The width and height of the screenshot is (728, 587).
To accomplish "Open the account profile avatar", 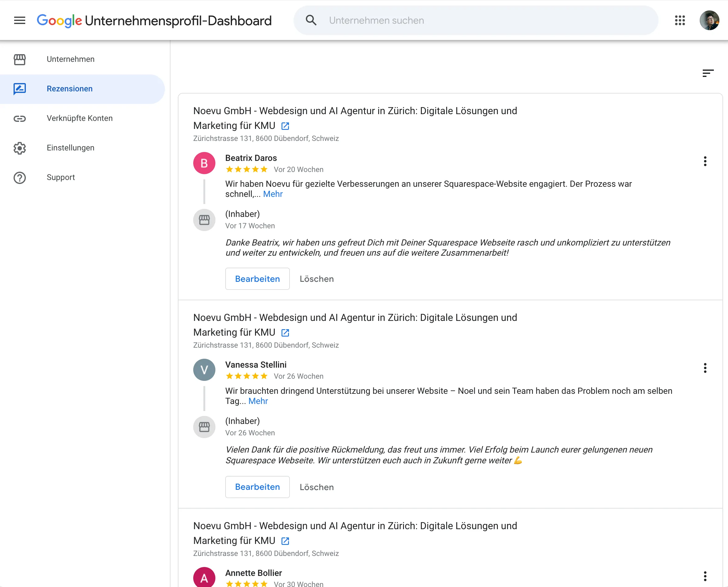I will 709,20.
